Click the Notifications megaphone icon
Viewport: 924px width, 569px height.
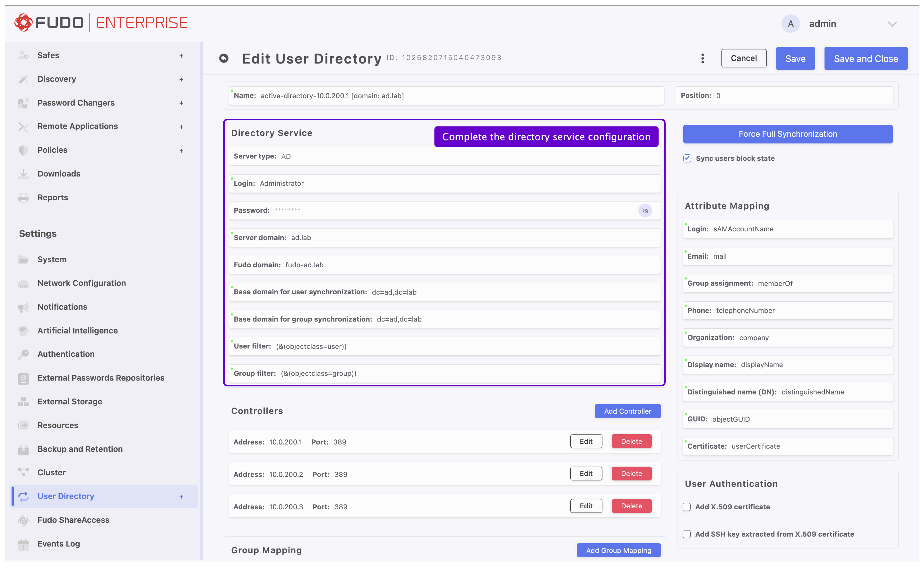tap(23, 307)
